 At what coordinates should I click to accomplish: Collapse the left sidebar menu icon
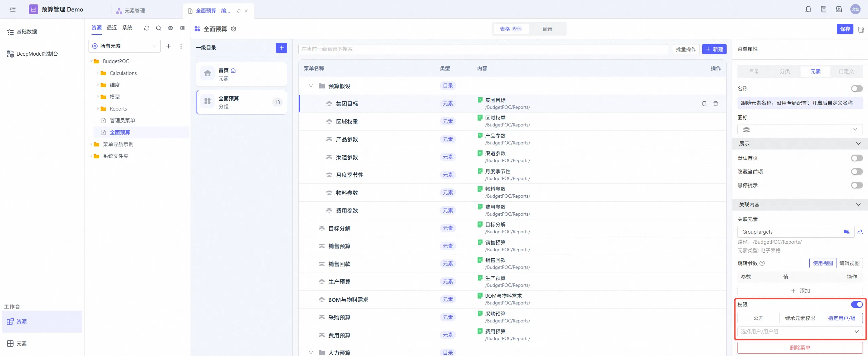(13, 9)
